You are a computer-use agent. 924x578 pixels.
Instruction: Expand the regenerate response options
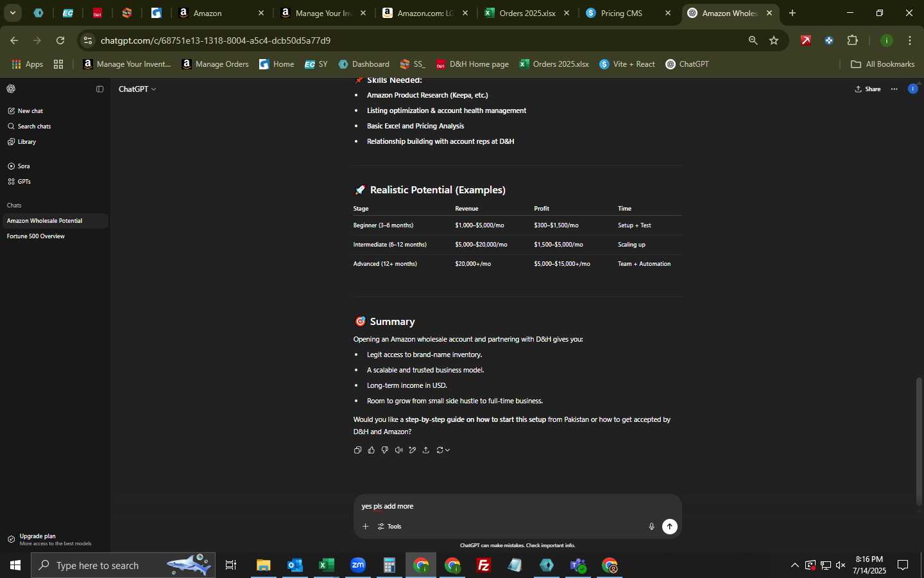[443, 450]
